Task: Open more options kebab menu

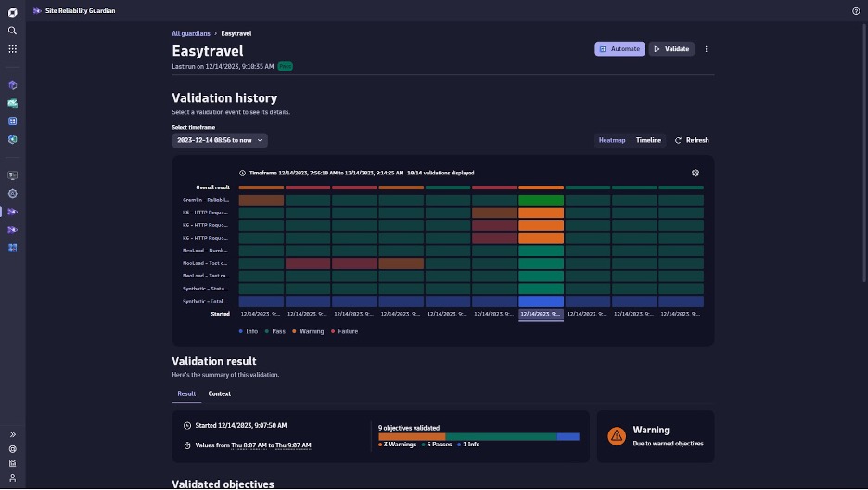Action: tap(707, 49)
